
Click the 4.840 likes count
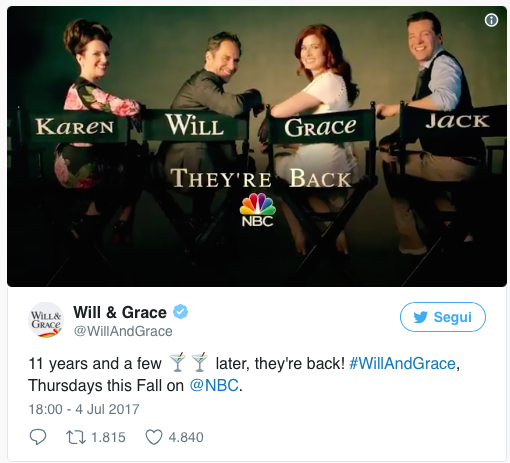tap(186, 437)
